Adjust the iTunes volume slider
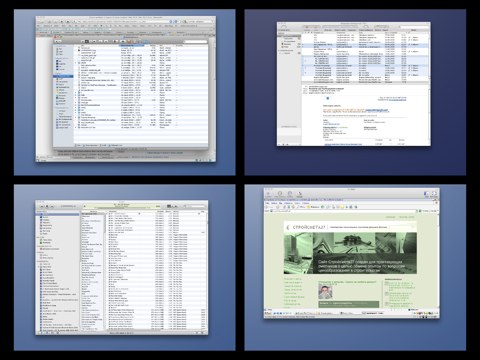 click(68, 206)
